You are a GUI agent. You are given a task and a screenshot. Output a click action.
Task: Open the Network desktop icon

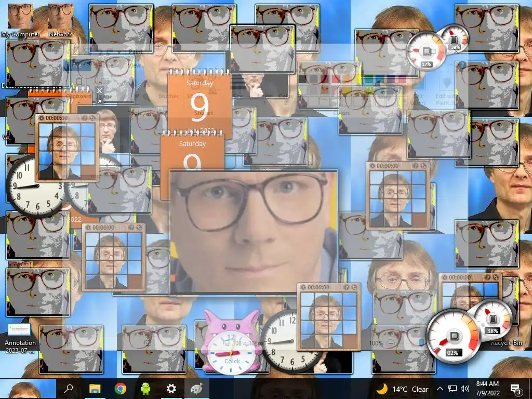(60, 20)
